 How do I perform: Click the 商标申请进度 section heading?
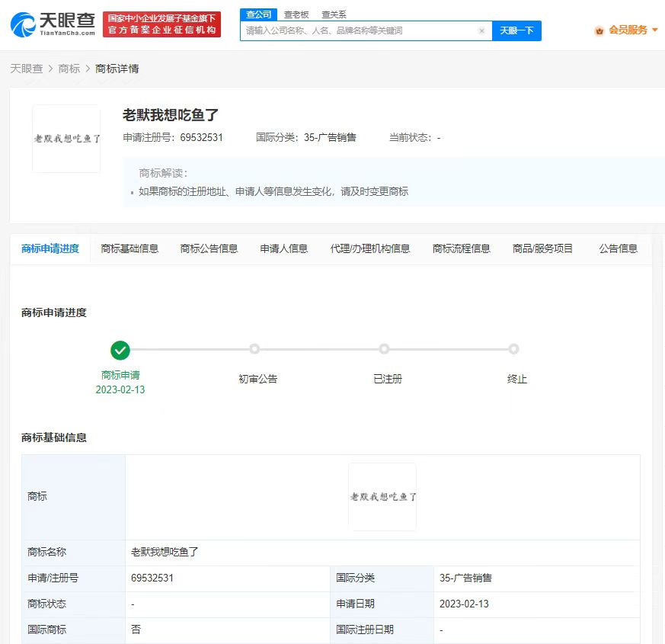pyautogui.click(x=54, y=312)
